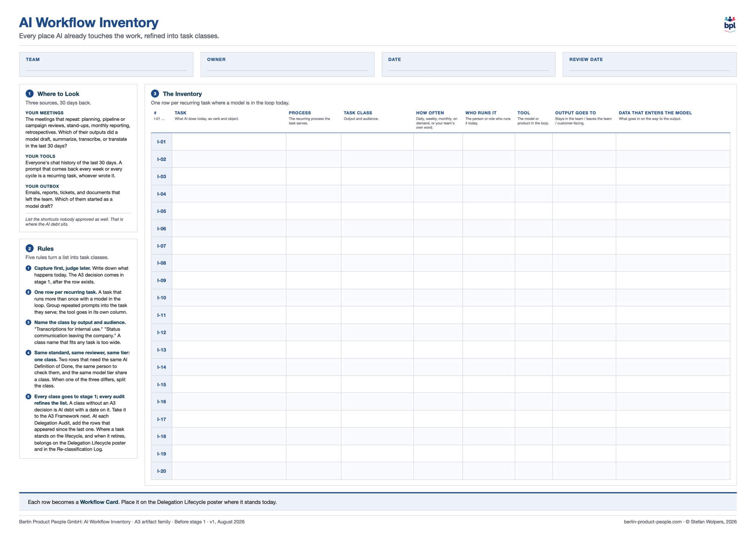Click the number 1 badge beside Where to Look
This screenshot has width=756, height=534.
[29, 94]
